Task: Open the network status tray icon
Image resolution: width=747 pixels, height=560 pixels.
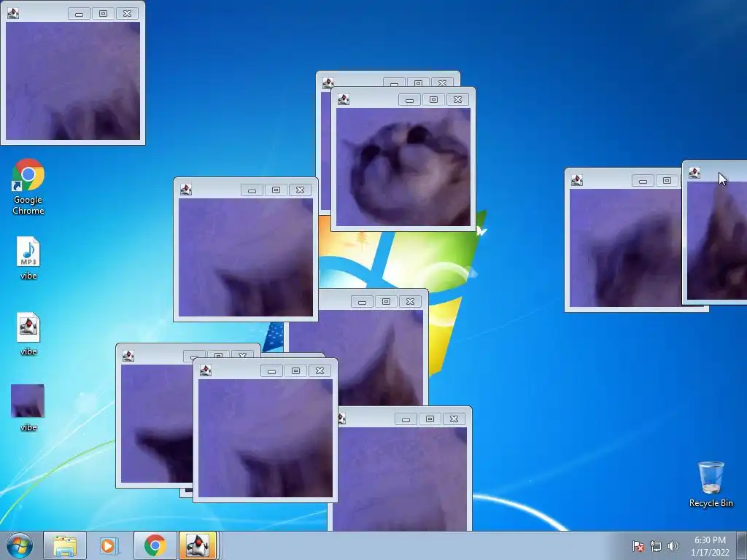Action: coord(656,546)
